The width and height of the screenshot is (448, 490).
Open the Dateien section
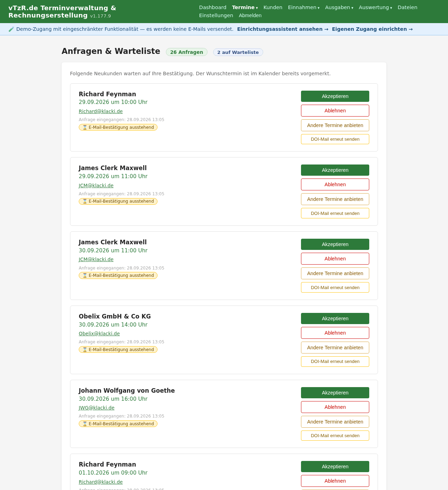pyautogui.click(x=407, y=7)
